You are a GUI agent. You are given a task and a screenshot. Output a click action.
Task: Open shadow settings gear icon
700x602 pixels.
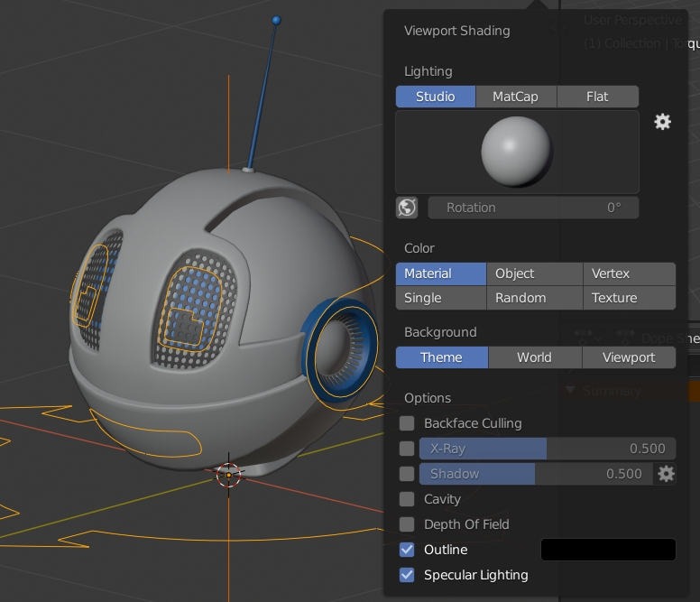click(666, 474)
